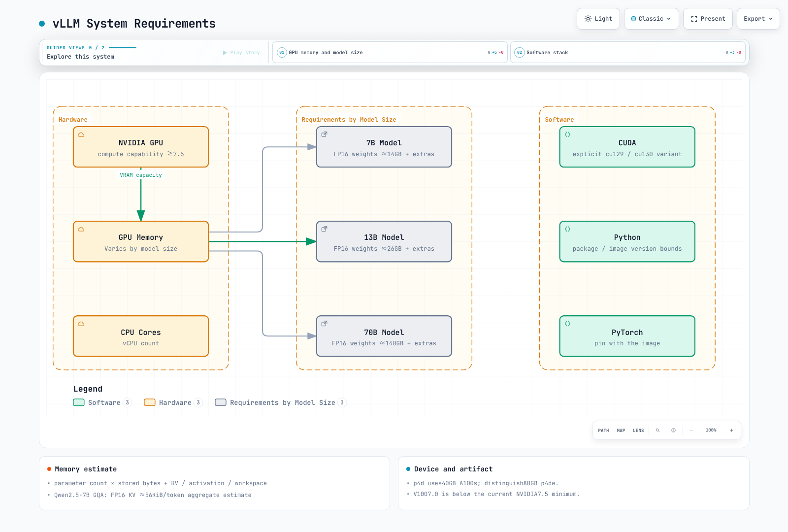
Task: Click the cloud icon on NVIDIA GPU node
Action: point(81,134)
